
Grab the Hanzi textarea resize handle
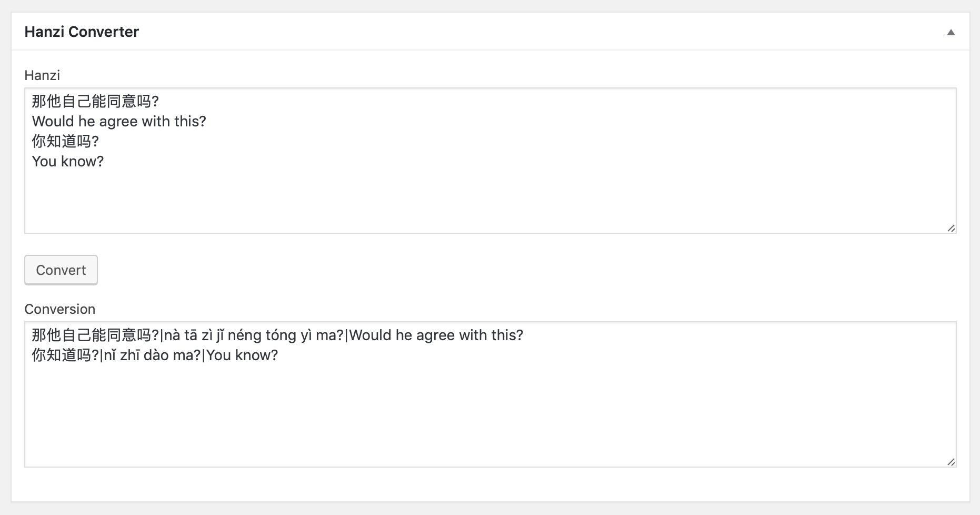(951, 228)
